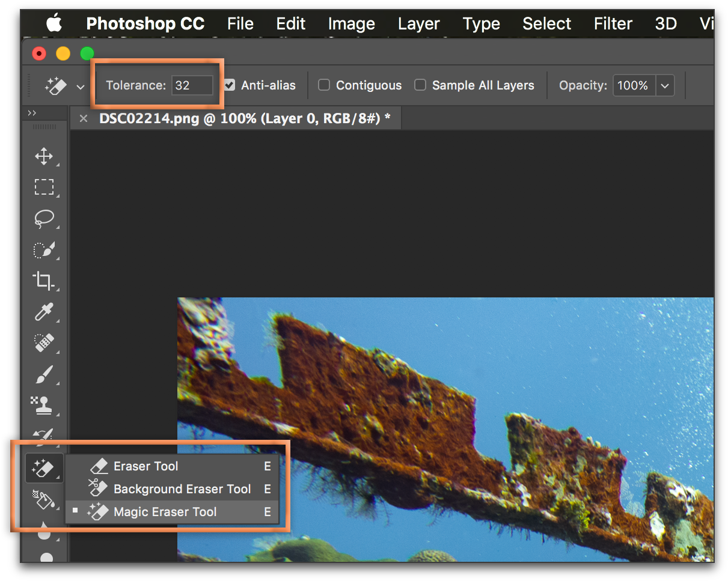Select the Brush tool
Screen dimensions: 728x581
click(44, 374)
